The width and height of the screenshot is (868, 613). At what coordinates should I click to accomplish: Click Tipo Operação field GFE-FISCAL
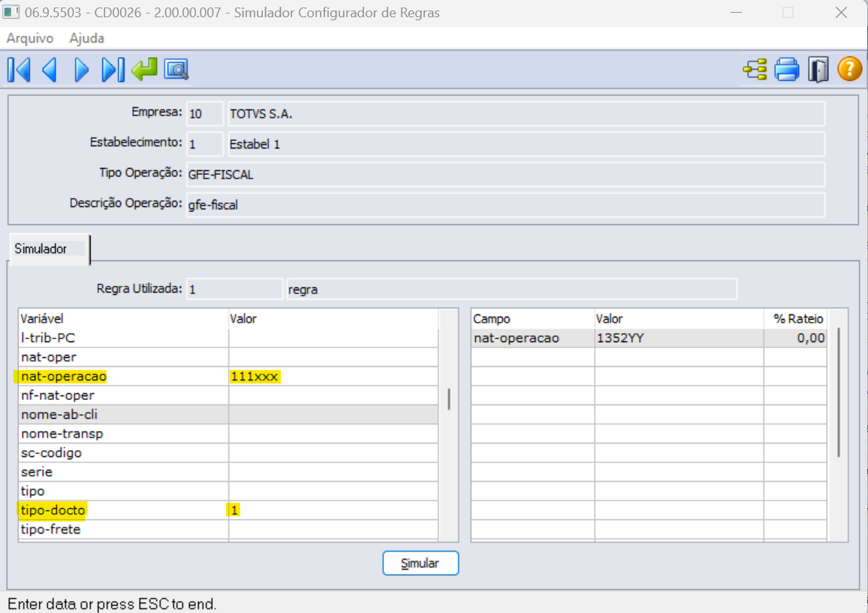coord(505,175)
